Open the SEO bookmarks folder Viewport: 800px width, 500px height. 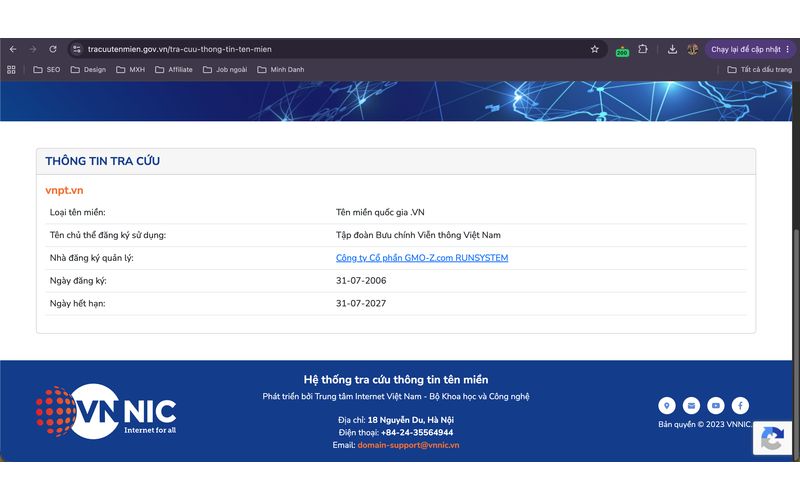click(46, 69)
